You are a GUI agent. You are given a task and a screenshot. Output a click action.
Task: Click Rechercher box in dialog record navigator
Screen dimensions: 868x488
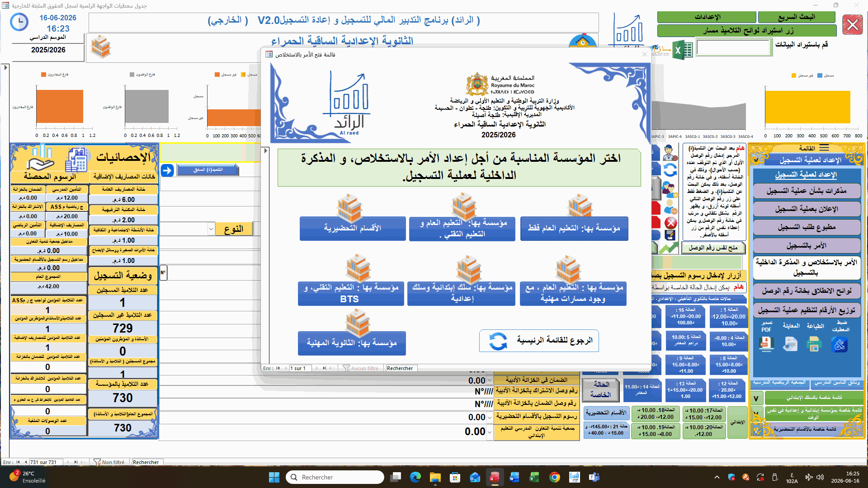(x=401, y=368)
